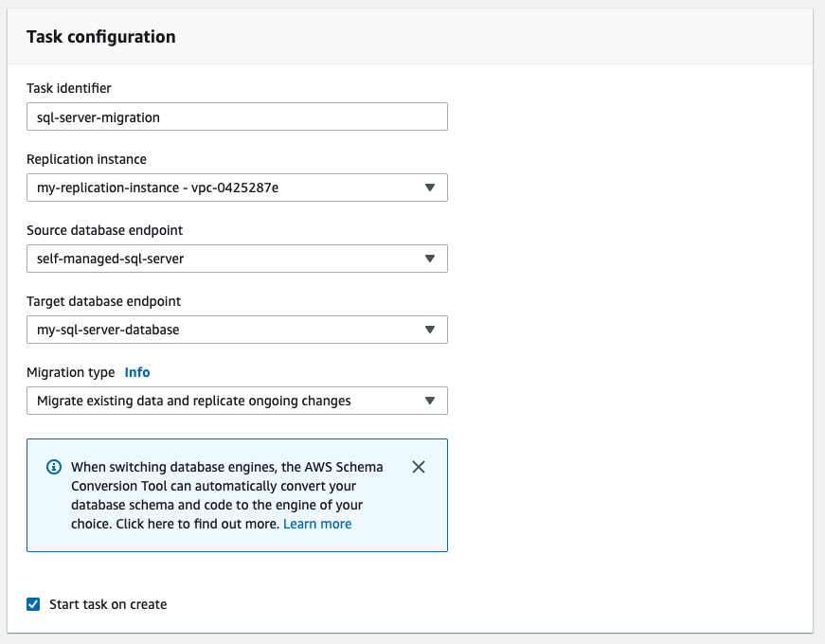Click Info beside Migration type
825x644 pixels.
tap(136, 372)
